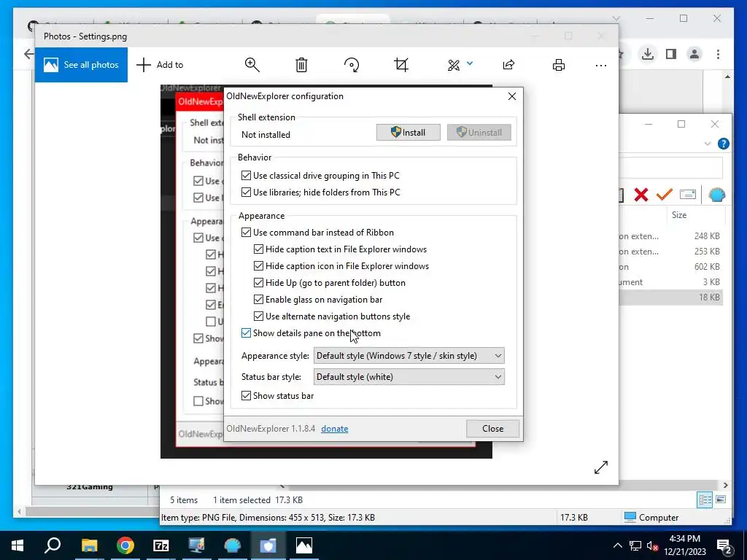Toggle 'Use alternate navigation buttons style'
The height and width of the screenshot is (560, 747).
click(258, 316)
